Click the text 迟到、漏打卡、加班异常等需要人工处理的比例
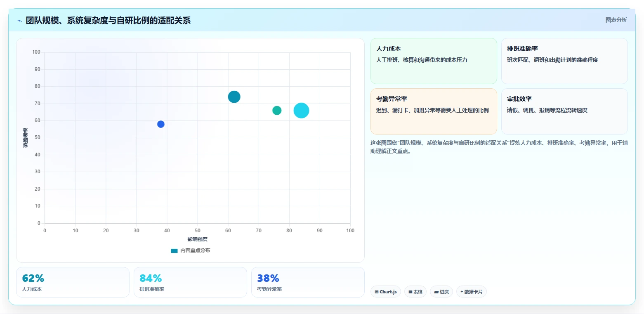The height and width of the screenshot is (314, 644). click(432, 110)
